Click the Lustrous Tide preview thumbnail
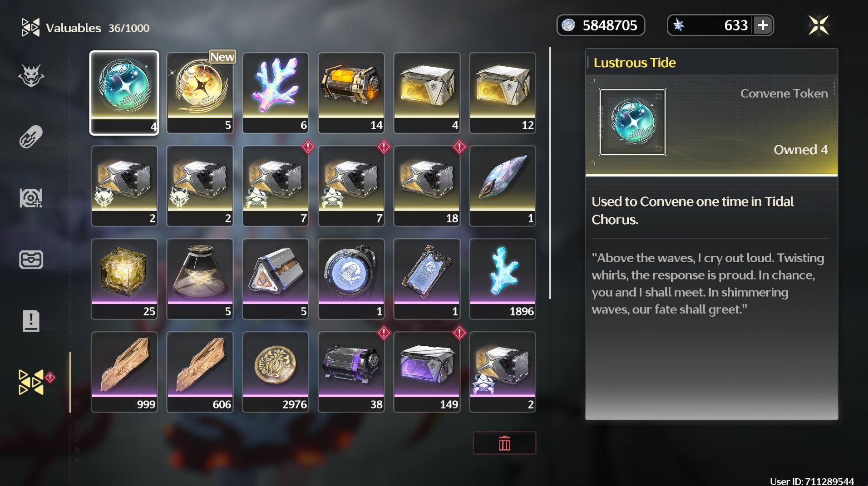 [632, 123]
